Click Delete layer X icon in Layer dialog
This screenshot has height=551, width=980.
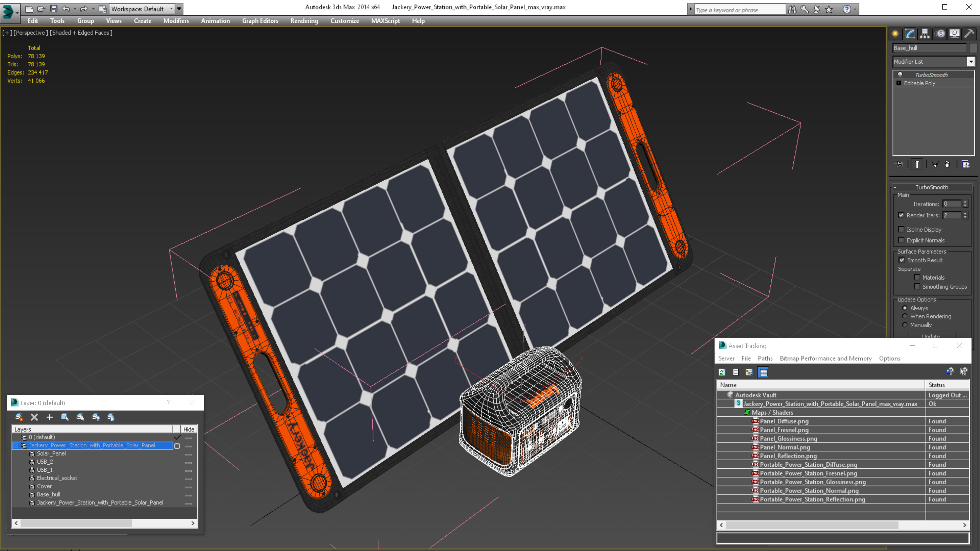click(34, 417)
